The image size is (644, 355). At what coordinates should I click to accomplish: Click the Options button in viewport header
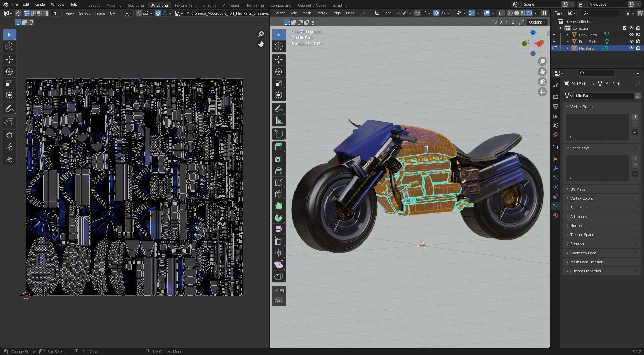tap(537, 22)
